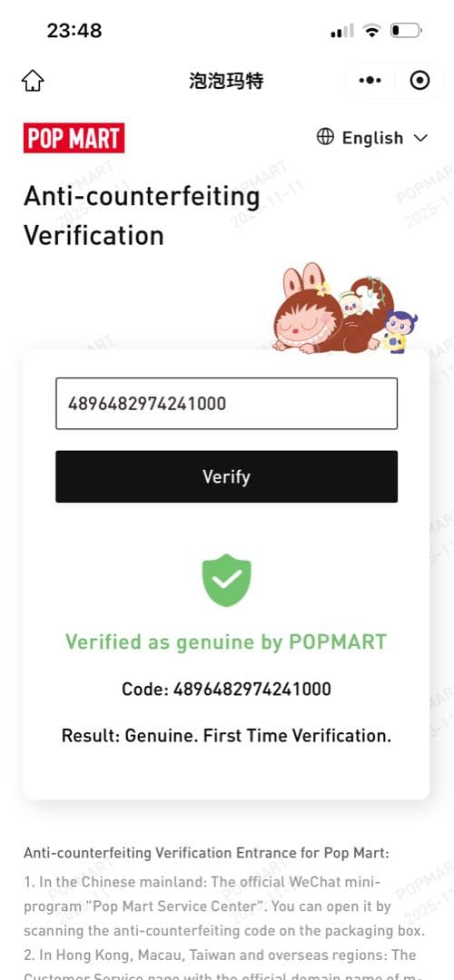Expand the English language dropdown chevron
Viewport: 454px width, 980px height.
pyautogui.click(x=420, y=138)
